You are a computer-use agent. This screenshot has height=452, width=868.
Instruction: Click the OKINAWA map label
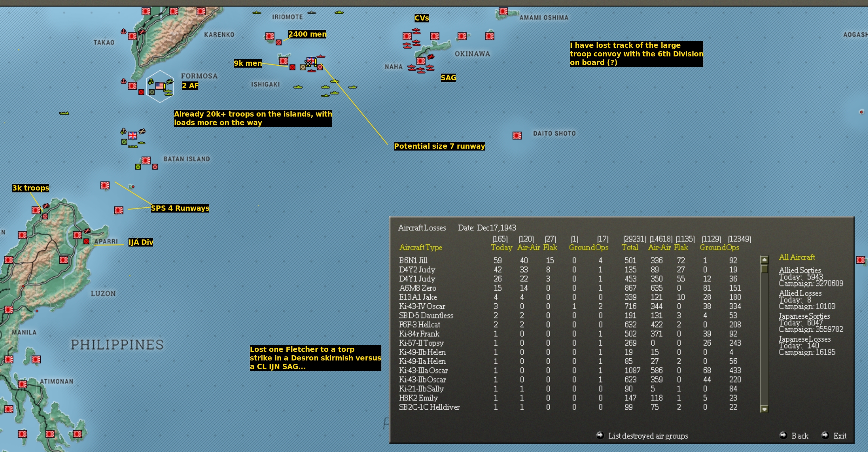pyautogui.click(x=472, y=54)
